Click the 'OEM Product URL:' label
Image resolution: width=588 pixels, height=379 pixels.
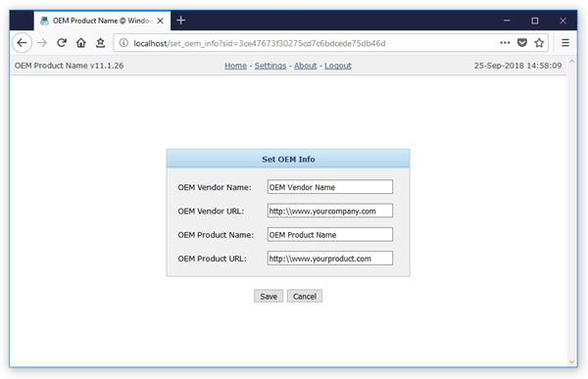click(x=212, y=259)
